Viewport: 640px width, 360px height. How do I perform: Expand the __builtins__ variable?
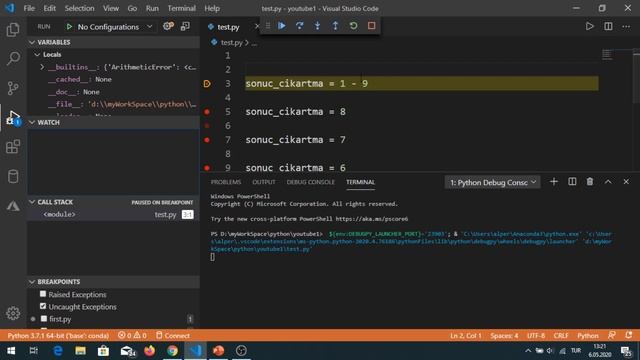pos(42,67)
